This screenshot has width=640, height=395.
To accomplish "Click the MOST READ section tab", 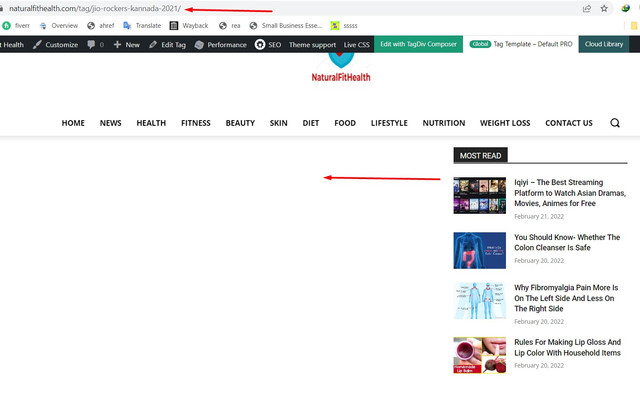I will tap(480, 155).
